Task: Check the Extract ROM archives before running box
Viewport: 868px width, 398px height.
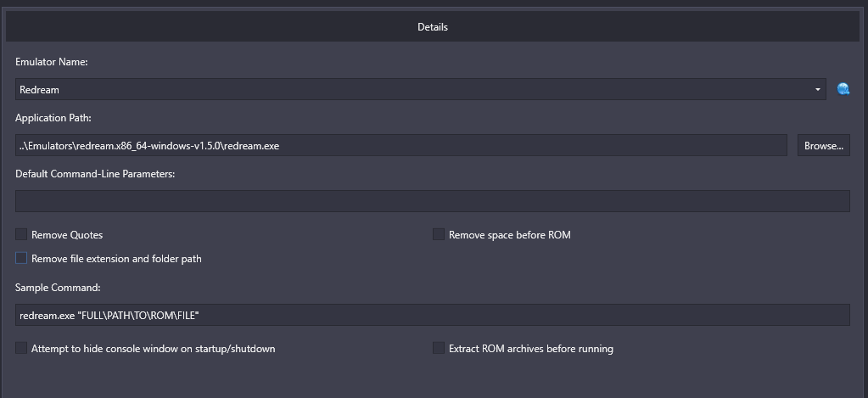Action: coord(439,348)
